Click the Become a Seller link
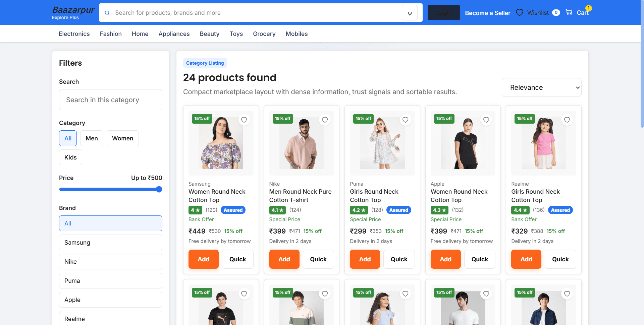This screenshot has width=644, height=325. 487,13
